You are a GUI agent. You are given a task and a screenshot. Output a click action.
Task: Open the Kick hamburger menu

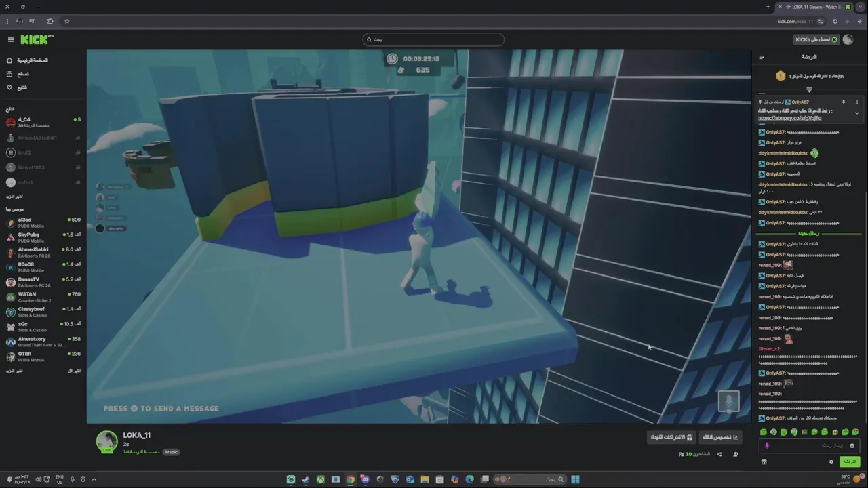click(11, 40)
